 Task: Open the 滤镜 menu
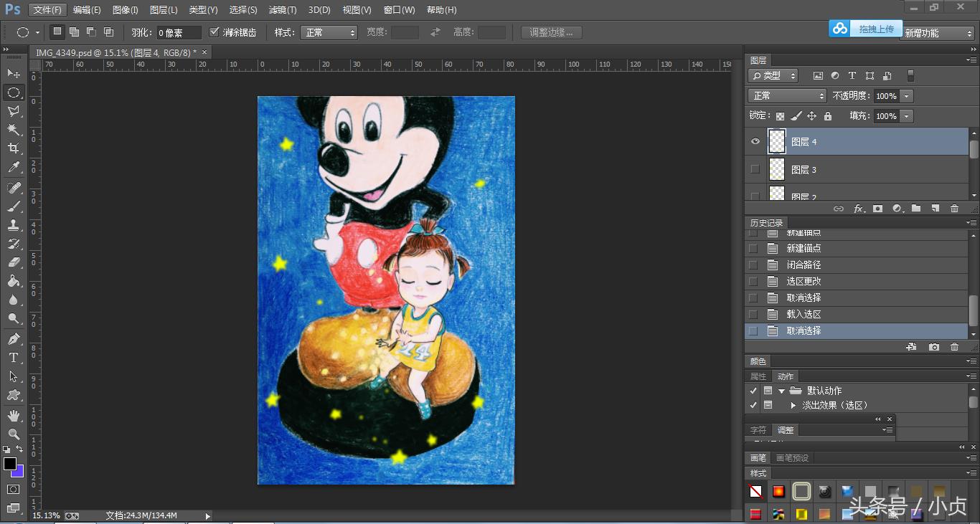pyautogui.click(x=282, y=9)
